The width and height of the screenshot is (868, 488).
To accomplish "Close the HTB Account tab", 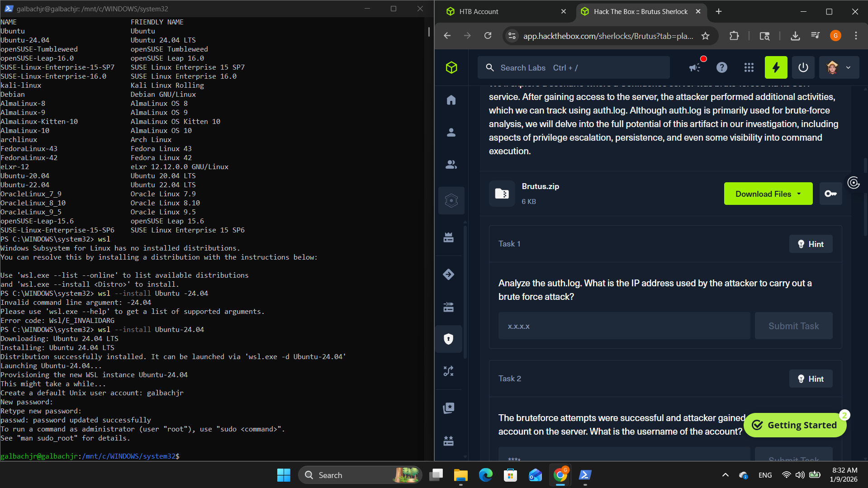I will pos(564,12).
